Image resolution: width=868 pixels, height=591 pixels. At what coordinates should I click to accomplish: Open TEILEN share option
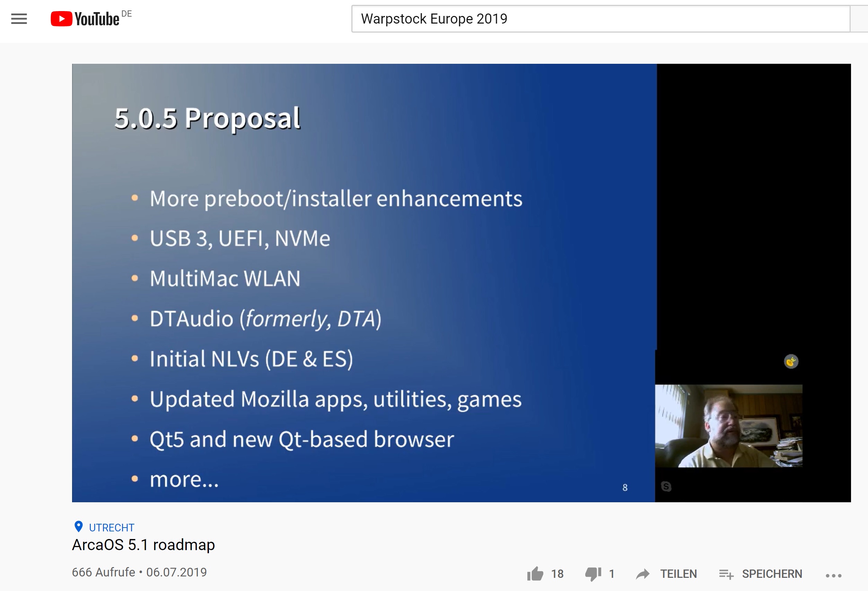(x=678, y=574)
